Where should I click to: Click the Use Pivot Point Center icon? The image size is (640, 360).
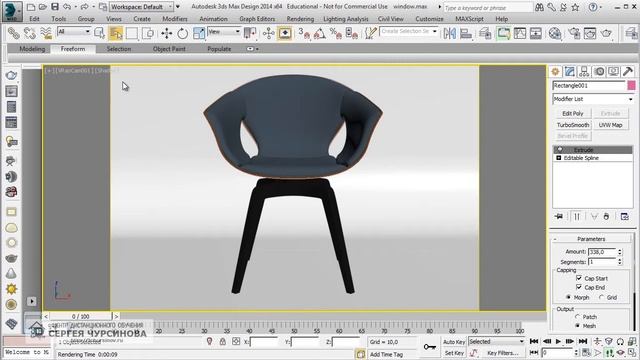pos(249,33)
